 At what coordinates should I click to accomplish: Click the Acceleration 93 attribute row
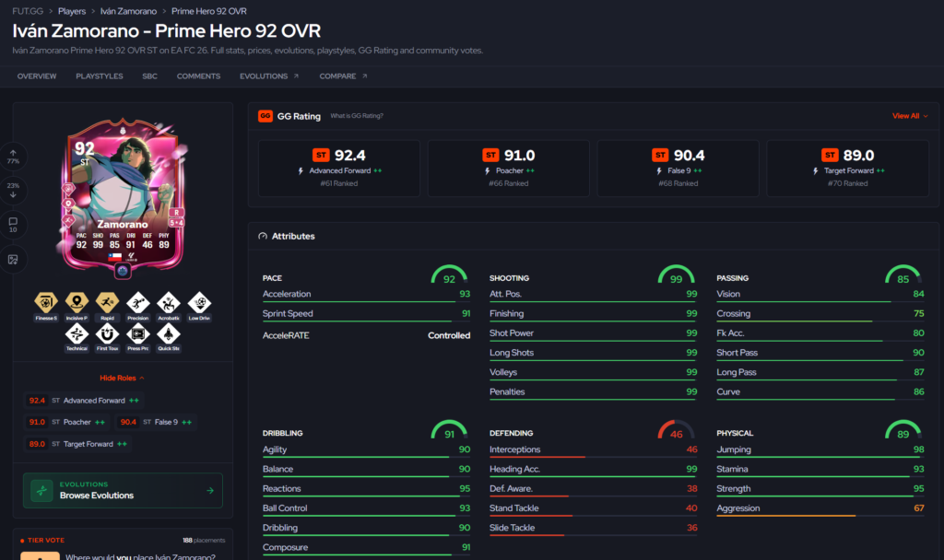[366, 295]
